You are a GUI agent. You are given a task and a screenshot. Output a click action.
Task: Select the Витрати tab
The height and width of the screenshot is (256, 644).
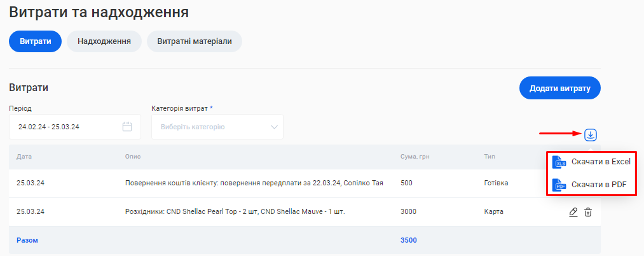[35, 41]
